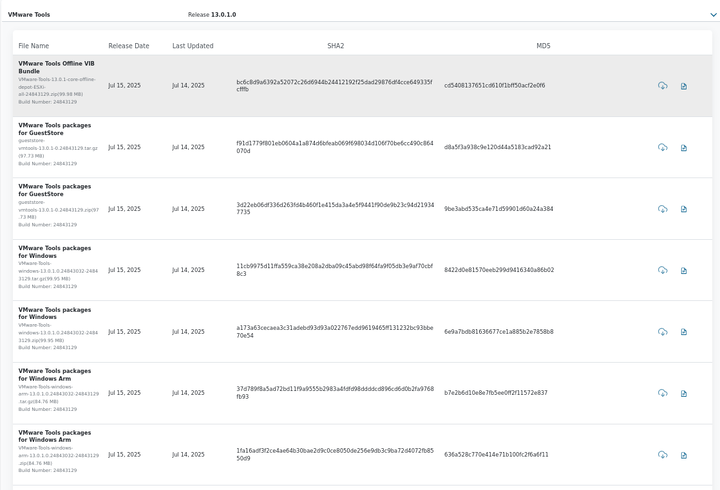The height and width of the screenshot is (490, 720).
Task: Collapse the VMware Tools section chevron
Action: coord(713,15)
